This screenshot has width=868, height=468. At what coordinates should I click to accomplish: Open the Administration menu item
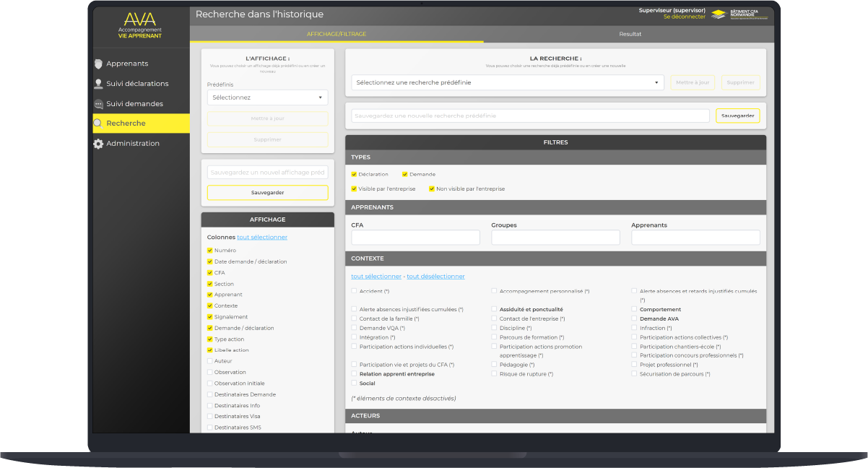coord(142,144)
